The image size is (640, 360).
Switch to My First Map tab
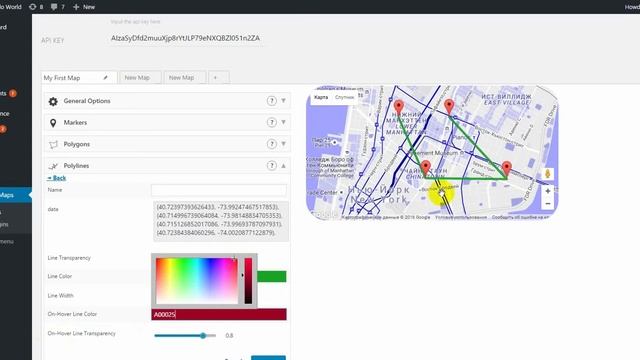79,78
